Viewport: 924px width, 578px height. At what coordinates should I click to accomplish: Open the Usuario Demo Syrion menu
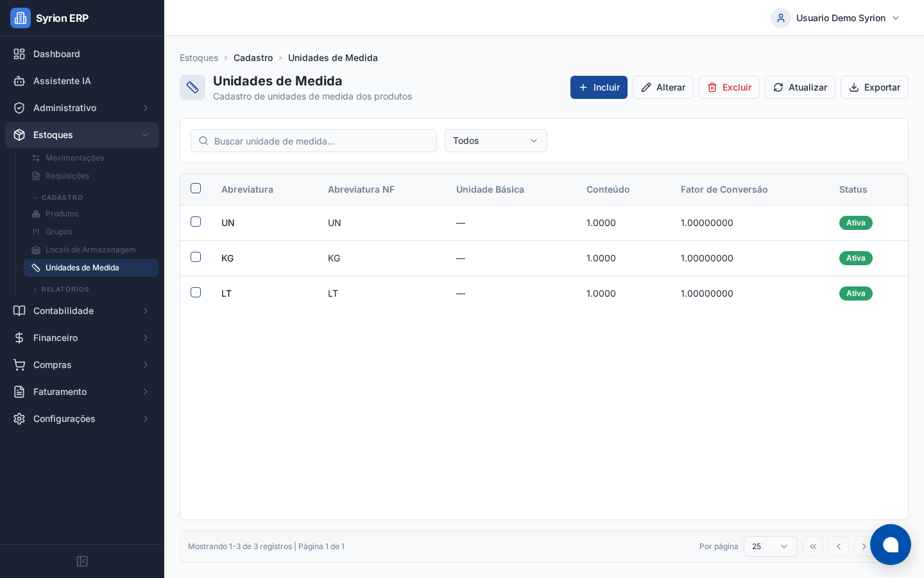pos(835,18)
